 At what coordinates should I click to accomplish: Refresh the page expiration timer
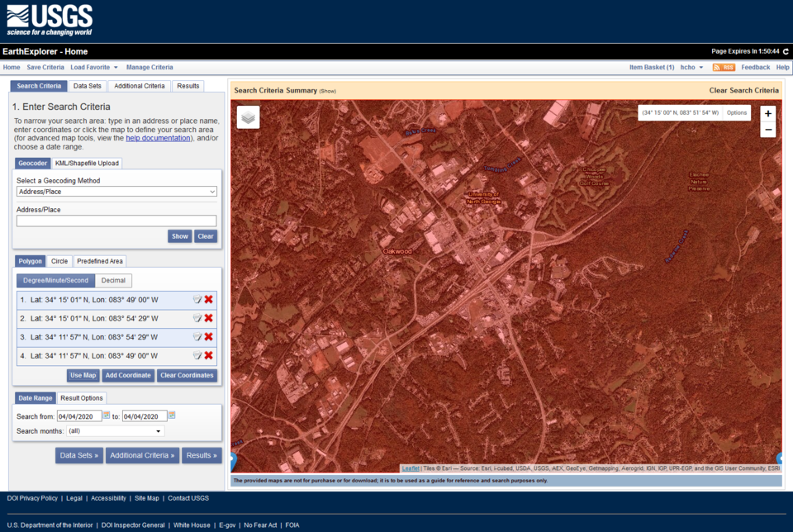click(786, 50)
